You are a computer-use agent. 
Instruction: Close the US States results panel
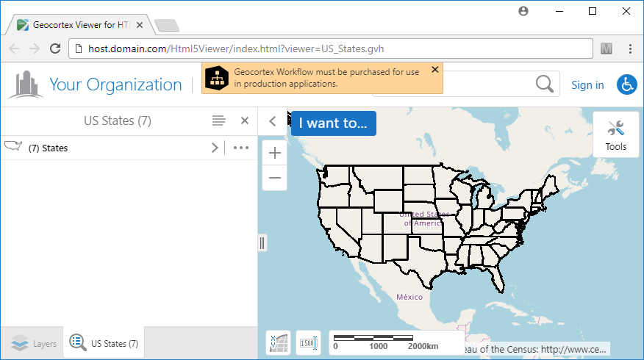tap(245, 120)
